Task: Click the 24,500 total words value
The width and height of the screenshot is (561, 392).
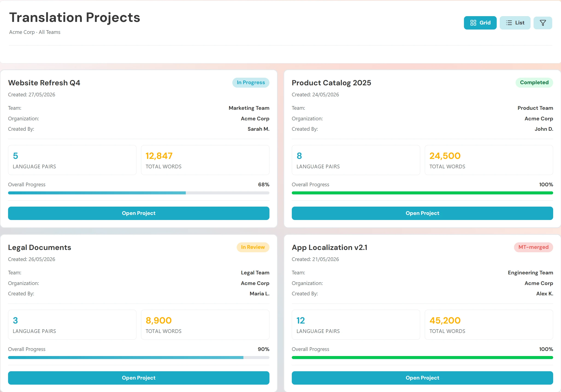Action: pyautogui.click(x=445, y=156)
